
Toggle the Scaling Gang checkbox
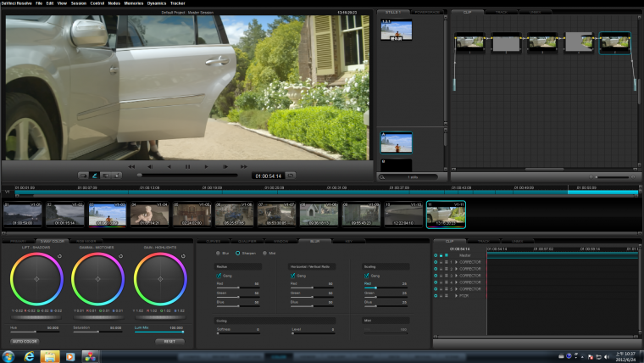[x=367, y=275]
